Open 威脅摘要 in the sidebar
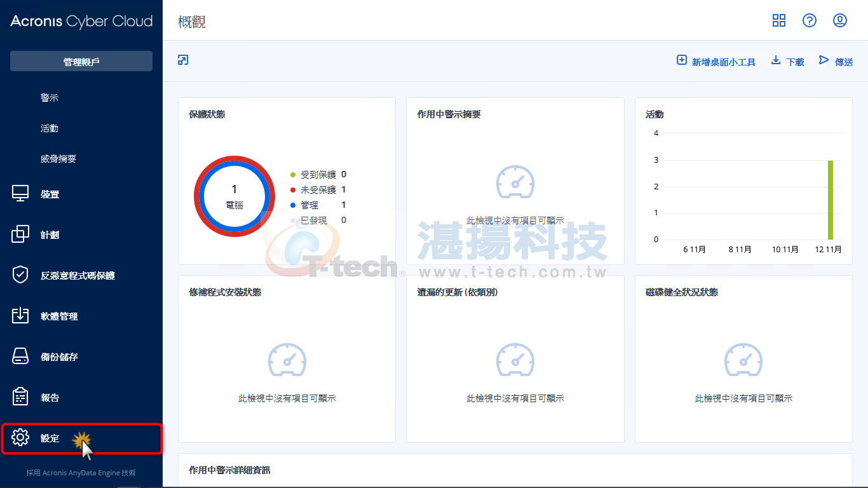Screen dimensions: 868x488 pyautogui.click(x=58, y=159)
